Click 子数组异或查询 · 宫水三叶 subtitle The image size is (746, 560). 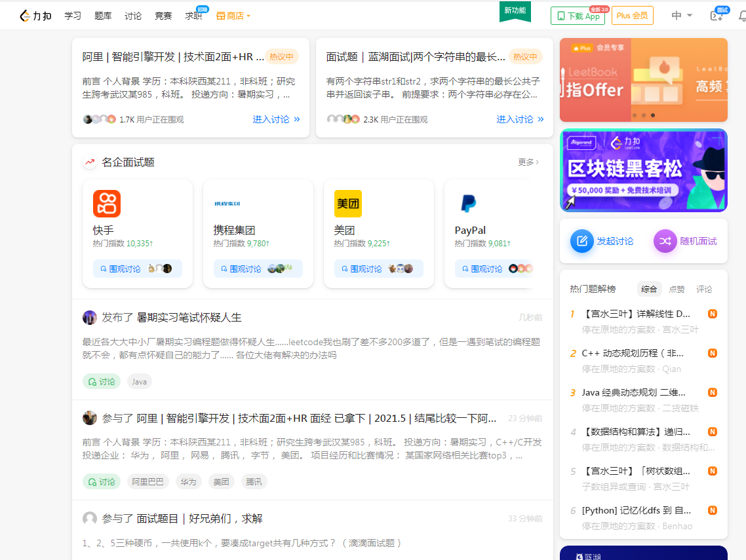point(636,487)
